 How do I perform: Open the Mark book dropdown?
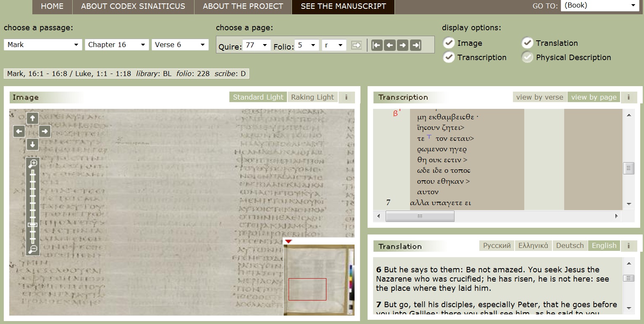(43, 45)
